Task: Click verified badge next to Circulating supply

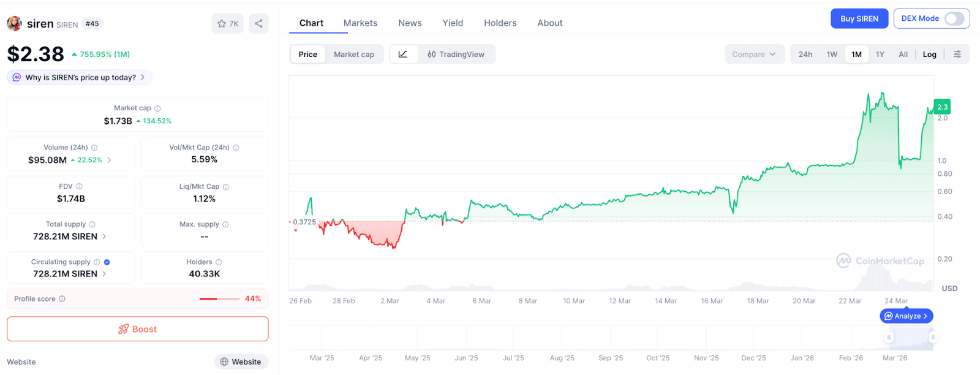Action: 107,262
